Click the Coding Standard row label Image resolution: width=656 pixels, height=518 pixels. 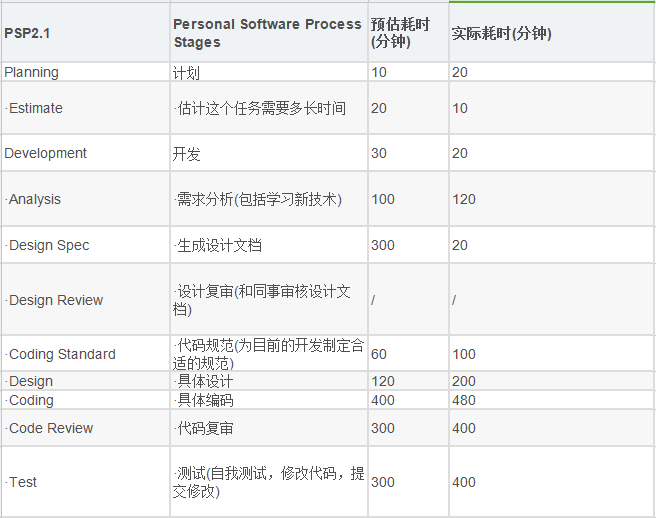coord(61,354)
